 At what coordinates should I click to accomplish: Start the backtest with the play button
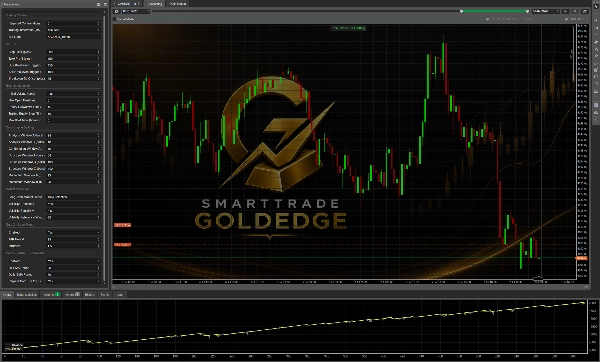coord(566,11)
